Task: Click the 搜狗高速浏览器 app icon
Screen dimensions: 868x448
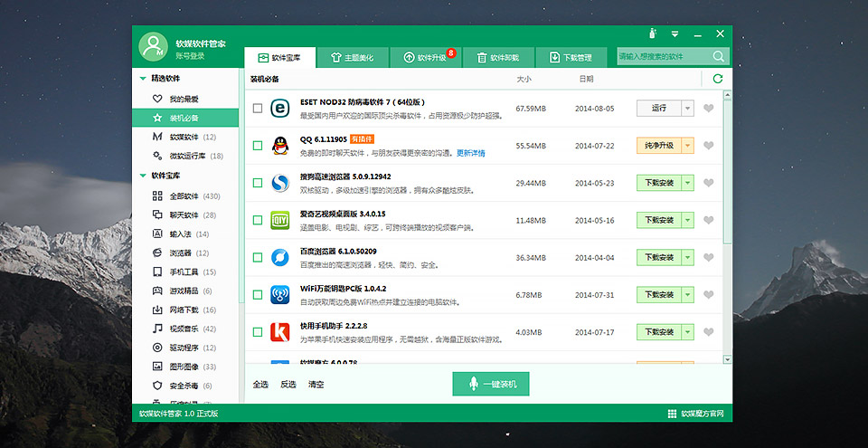Action: pos(279,183)
